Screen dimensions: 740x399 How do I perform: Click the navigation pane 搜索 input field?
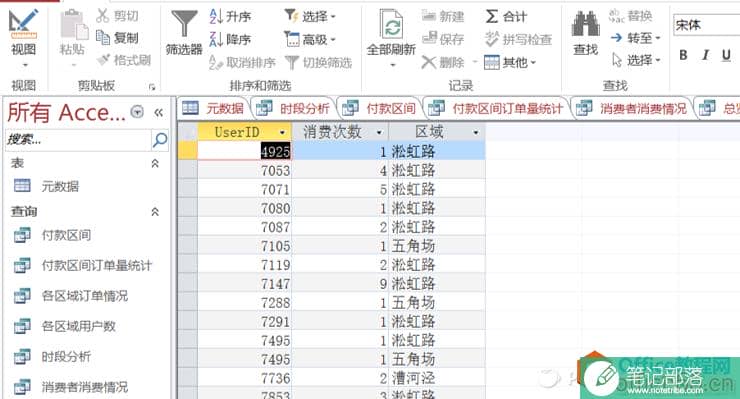click(x=78, y=140)
